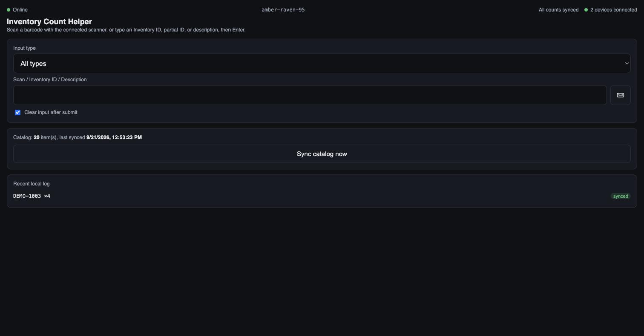Click the catalog last synced timestamp

114,137
